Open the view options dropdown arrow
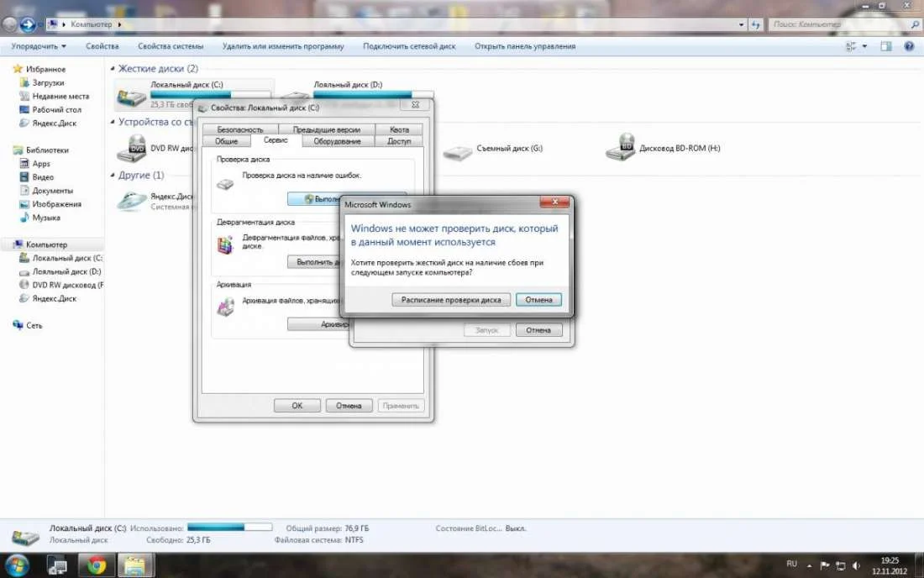The image size is (924, 578). (864, 46)
